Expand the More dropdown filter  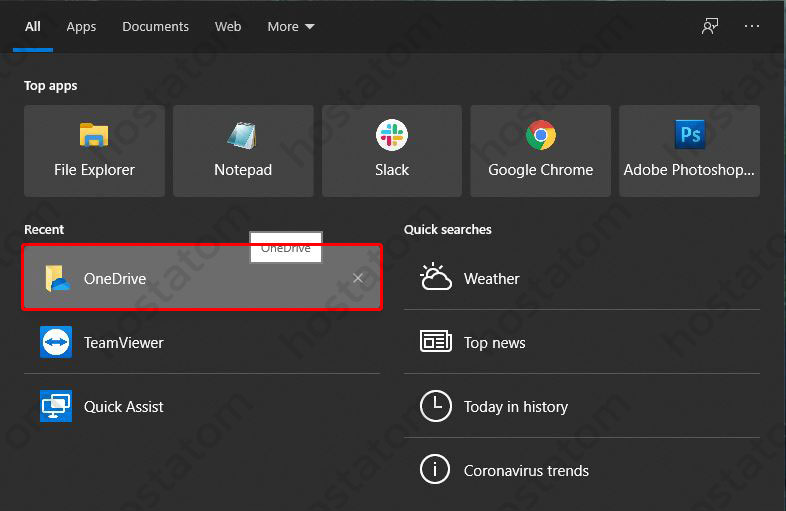(290, 27)
